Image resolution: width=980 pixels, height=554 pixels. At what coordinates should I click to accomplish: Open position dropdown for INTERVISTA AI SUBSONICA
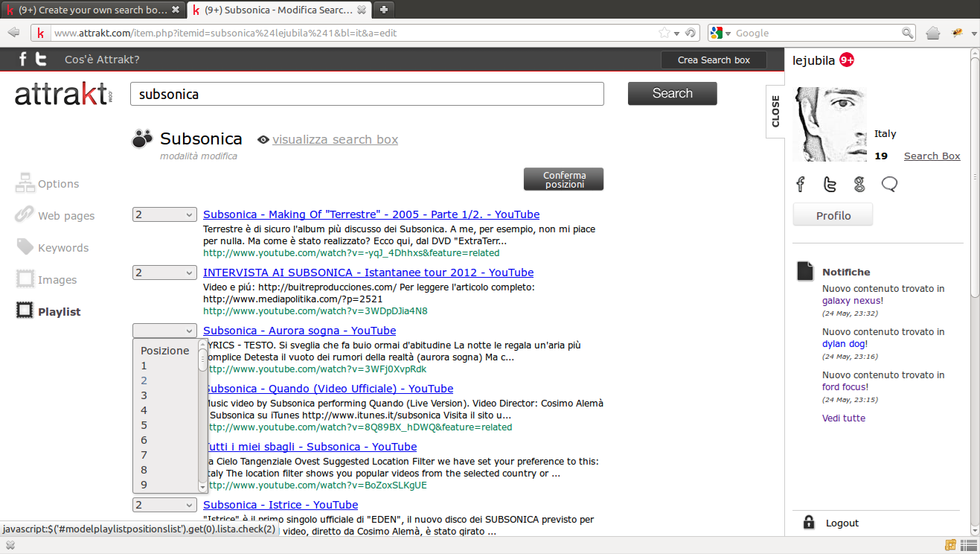pyautogui.click(x=164, y=273)
